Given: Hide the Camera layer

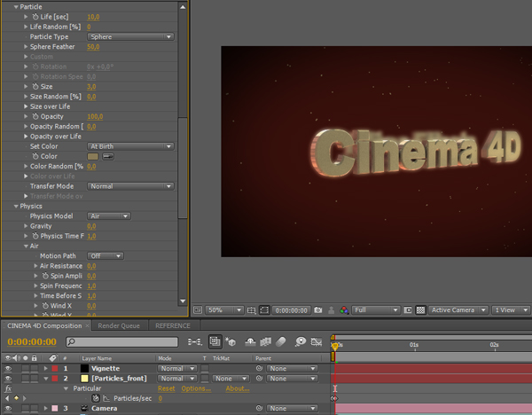Looking at the screenshot, I should [8, 409].
